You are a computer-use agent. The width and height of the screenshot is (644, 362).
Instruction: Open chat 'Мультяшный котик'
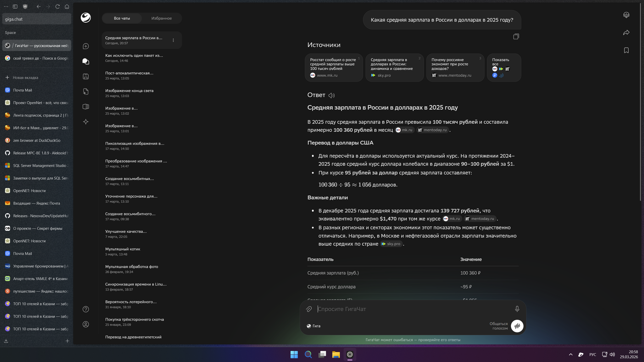pos(142,251)
